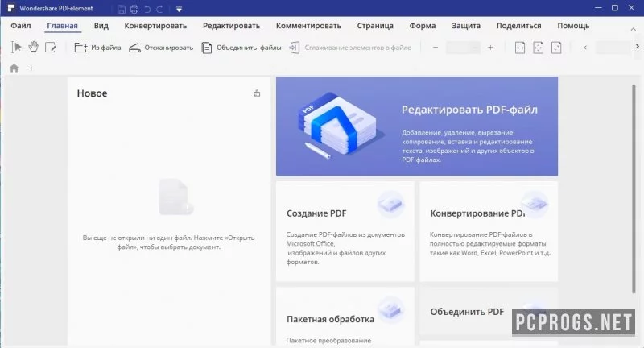
Task: Open the "Редактировать" tab
Action: point(231,26)
